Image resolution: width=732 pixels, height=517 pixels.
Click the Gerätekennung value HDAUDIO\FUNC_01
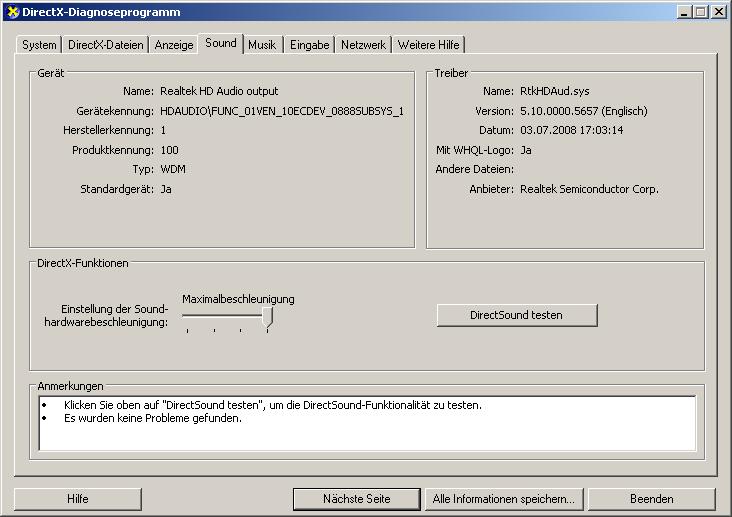point(282,111)
